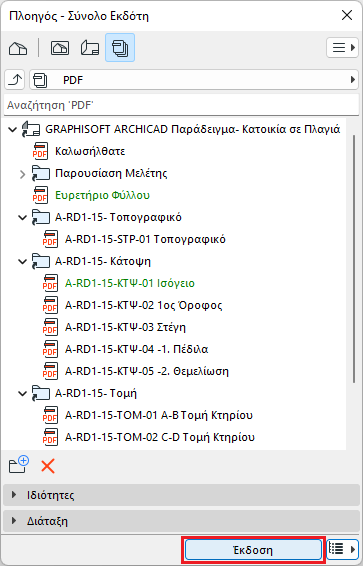
Task: Click PDF icon of A-RD1-15-STP-01 Τοπογραφικό
Action: [x=50, y=239]
